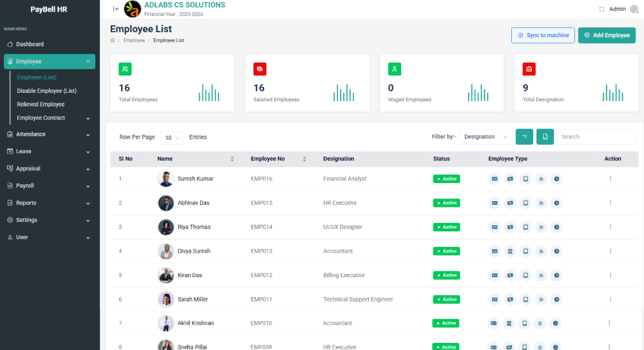Click the tablet icon in Sarah Miller's row
The image size is (644, 350).
[x=526, y=299]
